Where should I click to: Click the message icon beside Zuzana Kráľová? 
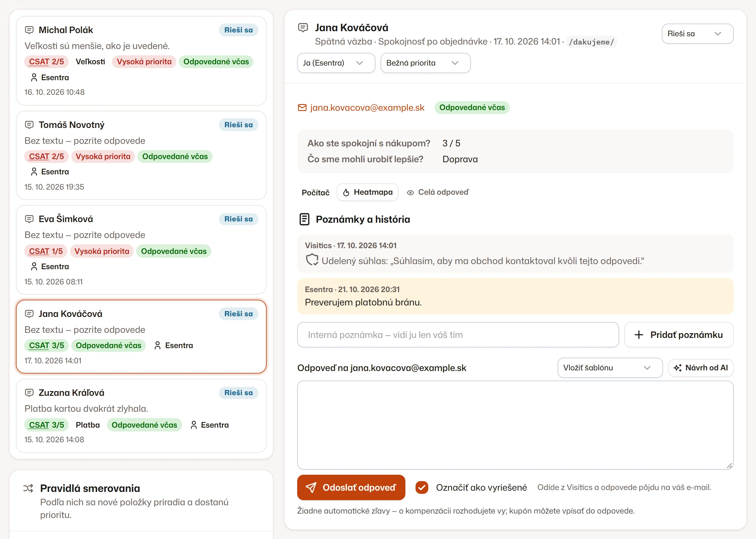tap(29, 393)
